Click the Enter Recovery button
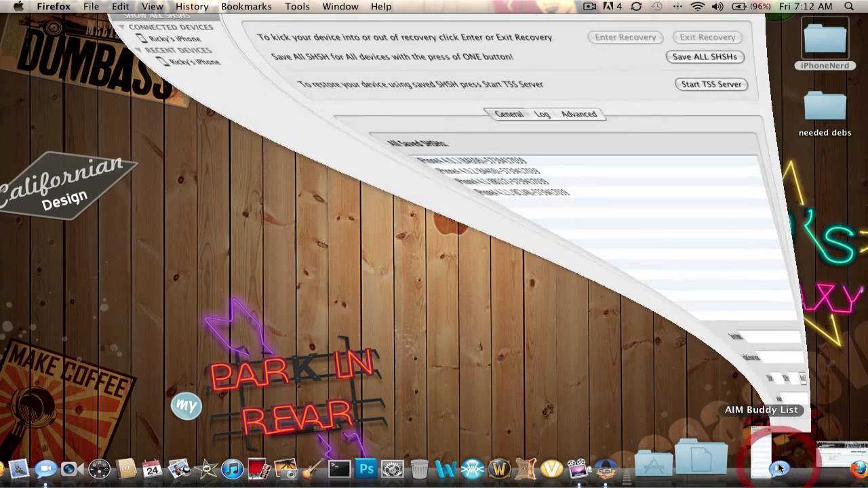This screenshot has height=488, width=868. tap(625, 37)
